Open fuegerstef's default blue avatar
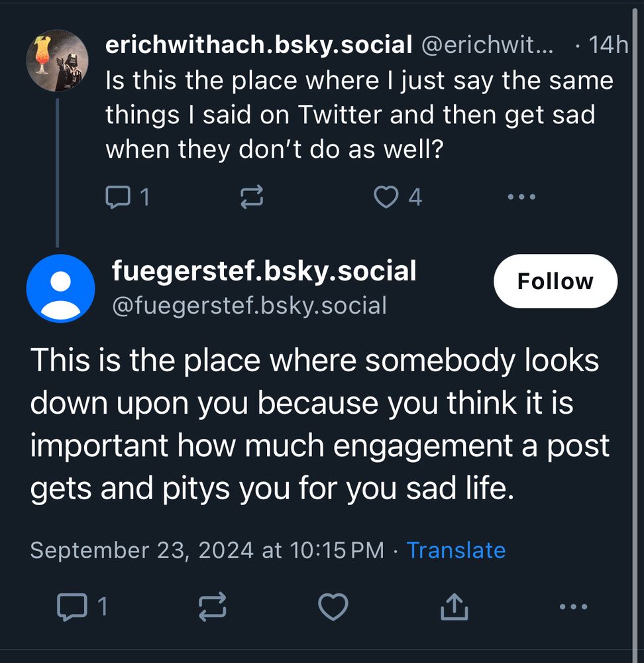 (60, 288)
